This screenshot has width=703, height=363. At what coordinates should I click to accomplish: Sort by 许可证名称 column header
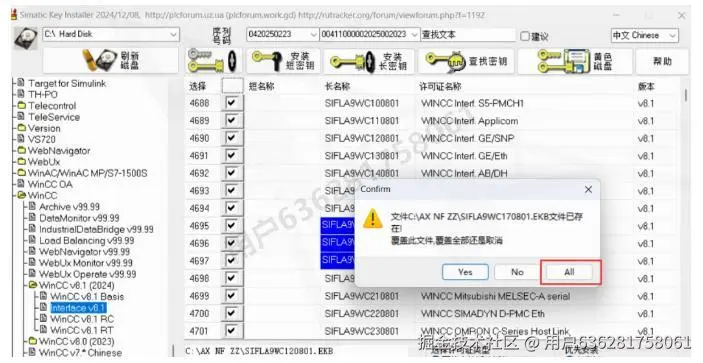[440, 86]
